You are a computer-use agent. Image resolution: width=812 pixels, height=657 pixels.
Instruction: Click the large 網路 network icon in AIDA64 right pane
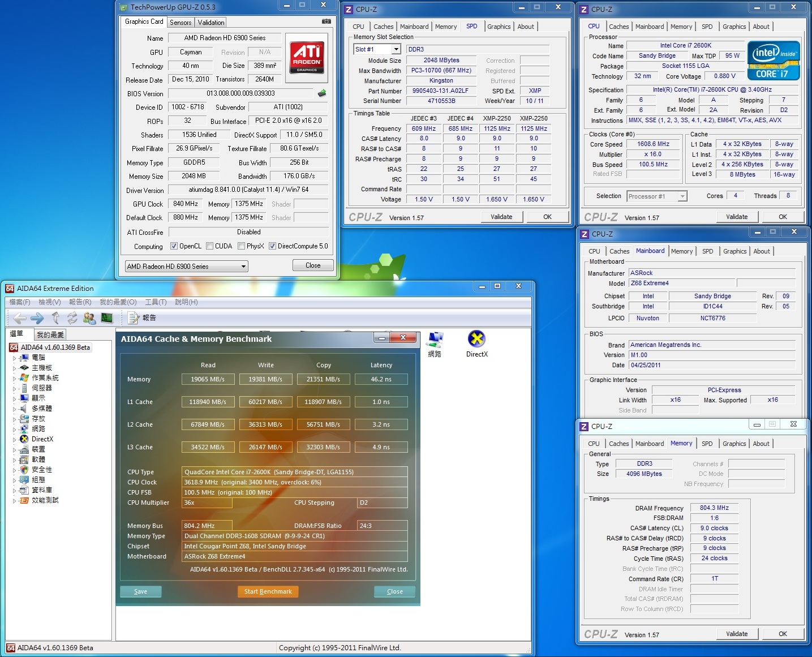[x=435, y=339]
